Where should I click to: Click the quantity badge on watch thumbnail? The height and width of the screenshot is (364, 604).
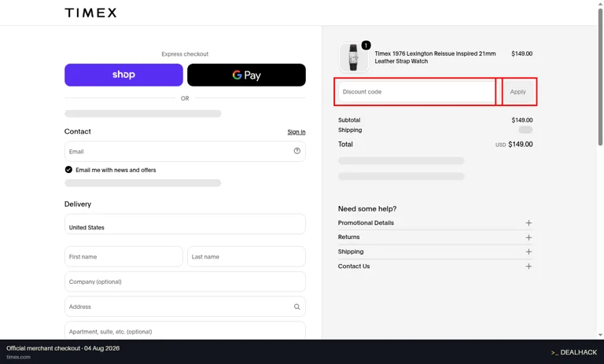click(366, 46)
